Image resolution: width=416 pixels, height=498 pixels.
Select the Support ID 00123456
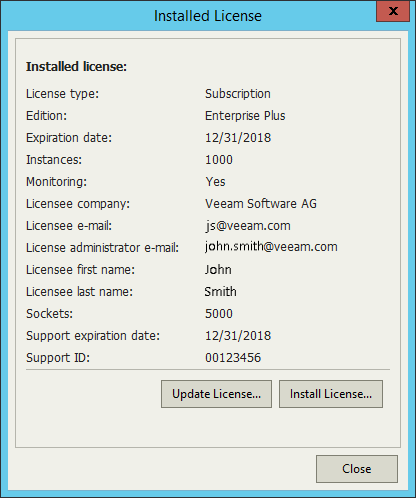[x=233, y=358]
